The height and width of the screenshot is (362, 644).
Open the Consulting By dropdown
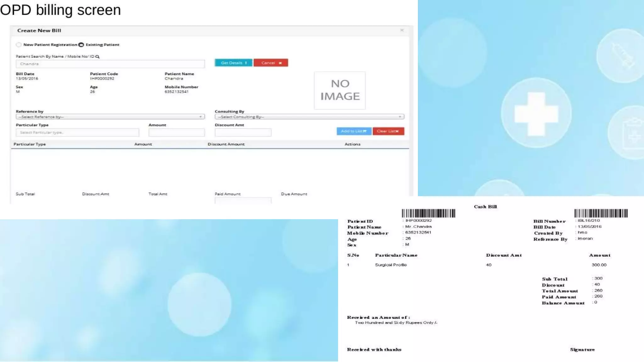pyautogui.click(x=309, y=117)
